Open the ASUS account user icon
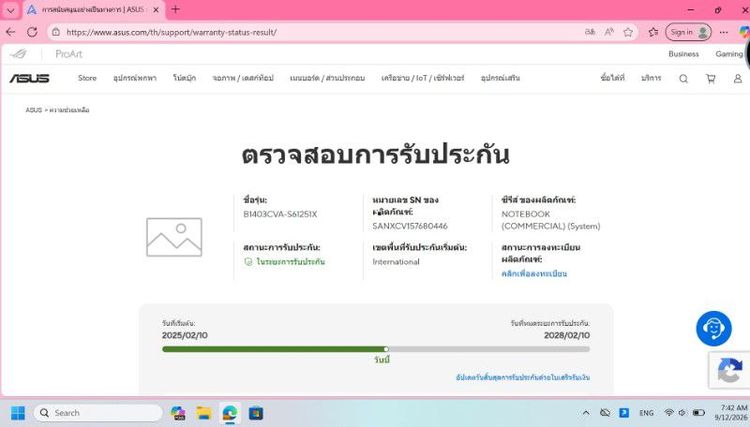Image resolution: width=750 pixels, height=427 pixels. click(x=738, y=79)
